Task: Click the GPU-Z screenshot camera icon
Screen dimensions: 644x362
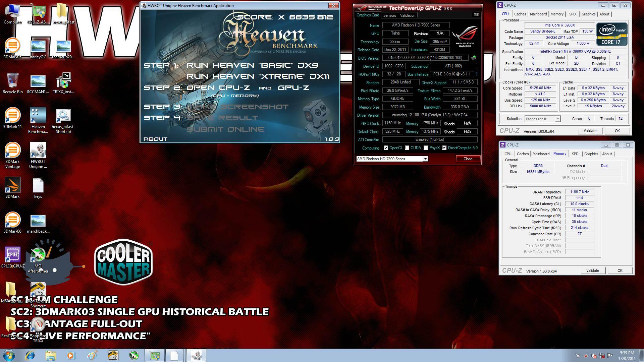Action: coord(476,15)
